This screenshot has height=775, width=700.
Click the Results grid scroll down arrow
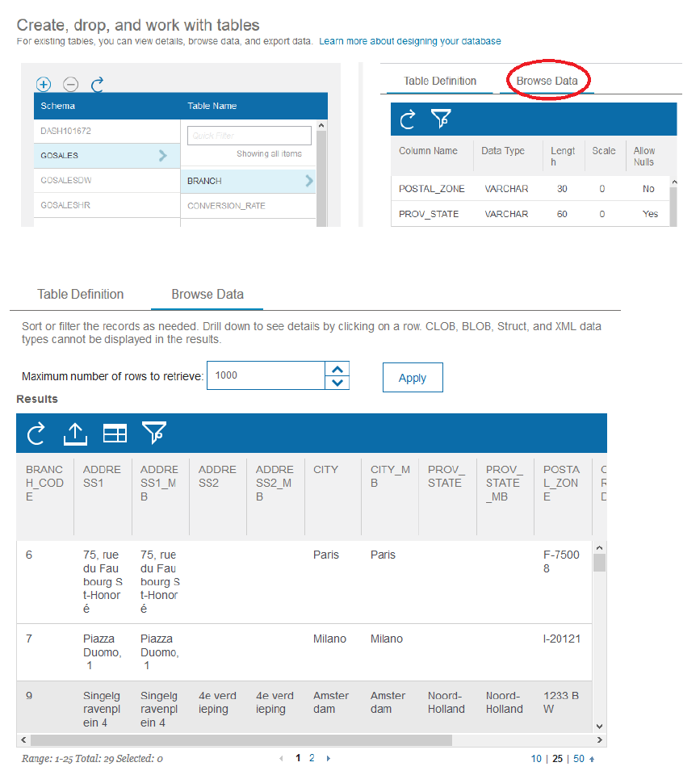[x=600, y=726]
